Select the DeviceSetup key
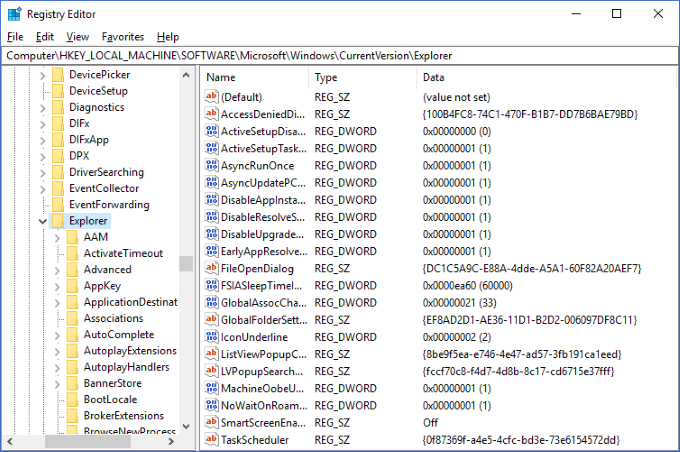 click(98, 91)
